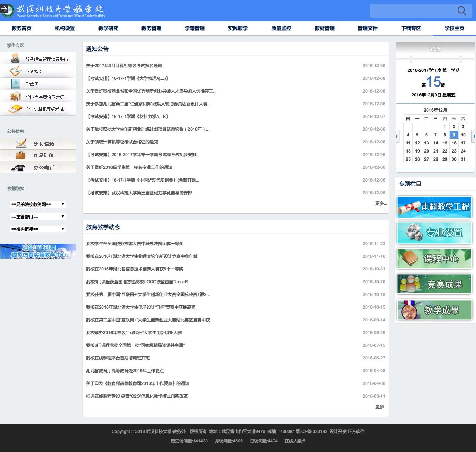
Task: Click the 办公电话 telephone icon
Action: point(18,167)
